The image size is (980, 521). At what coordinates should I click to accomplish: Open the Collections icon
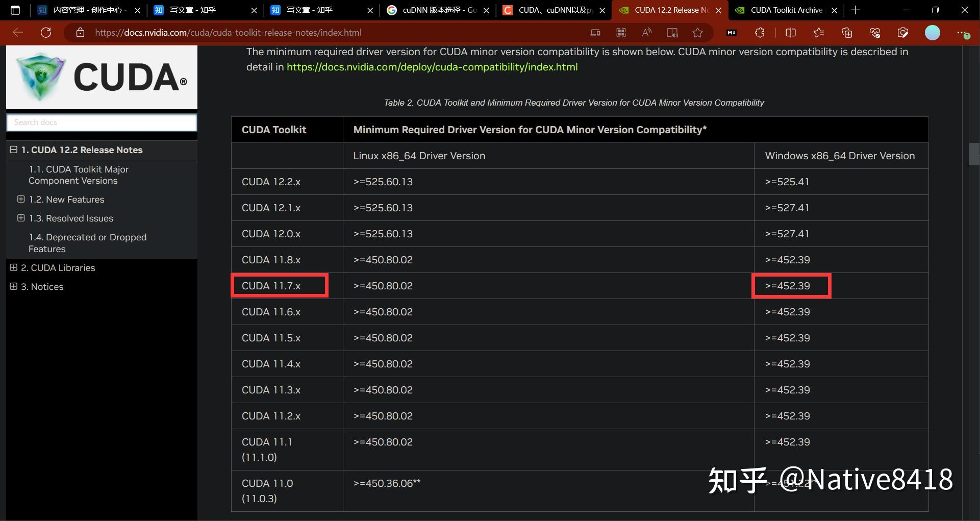pyautogui.click(x=847, y=32)
